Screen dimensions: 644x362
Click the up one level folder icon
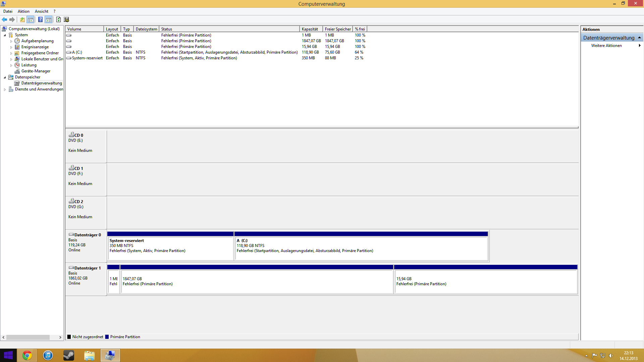point(22,19)
